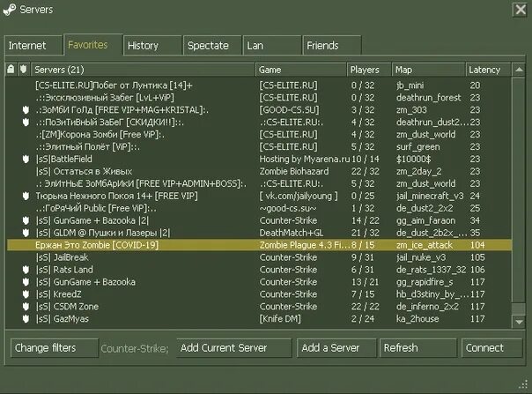This screenshot has height=394, width=532.
Task: Connect to the selected server
Action: [491, 348]
